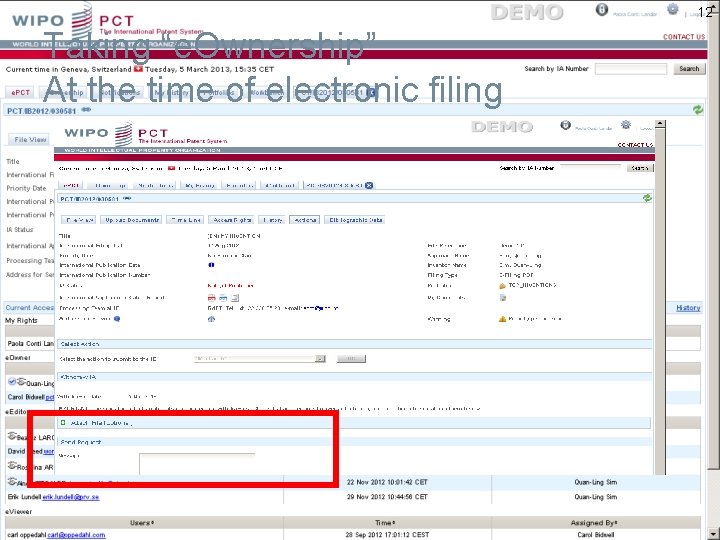Click the green refresh icon of outer page
This screenshot has width=720, height=540.
coord(698,110)
